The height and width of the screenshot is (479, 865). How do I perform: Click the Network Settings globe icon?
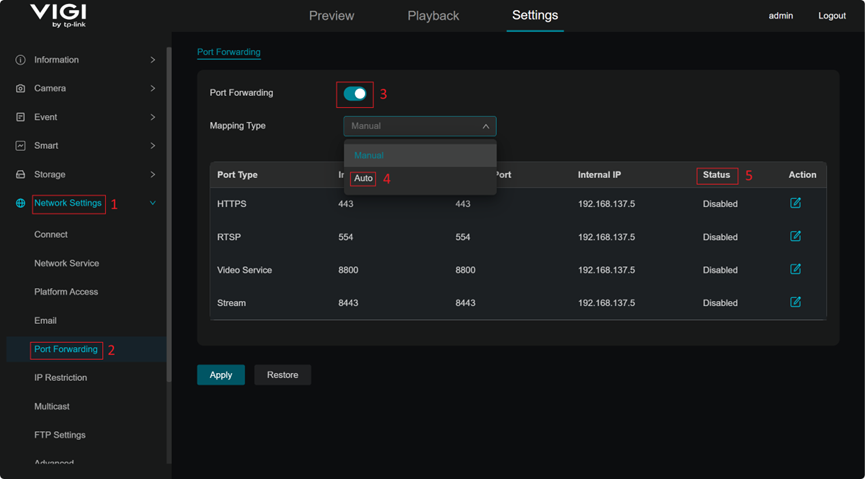click(x=20, y=203)
